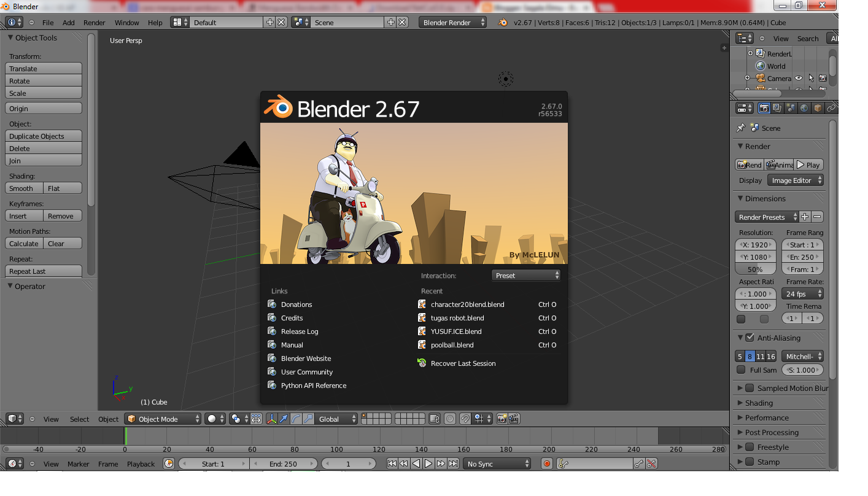
Task: Click the Smooth shading button
Action: [x=25, y=188]
